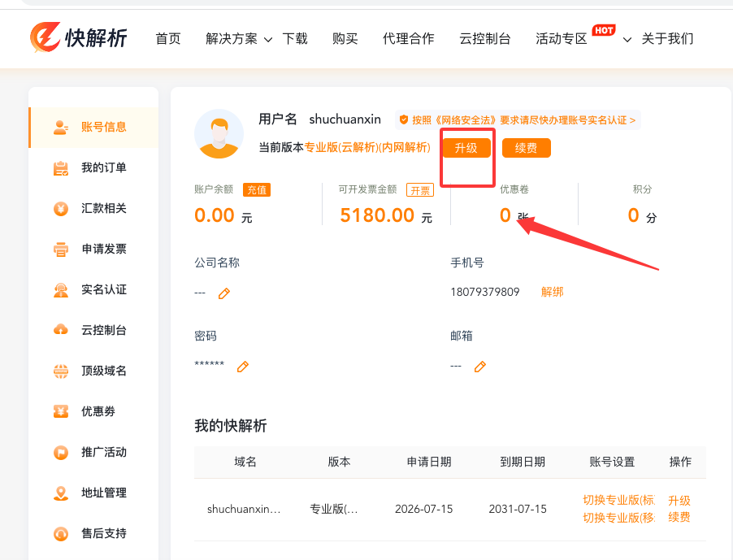This screenshot has height=560, width=733.
Task: Open 我的订单 clipboard icon
Action: coord(61,167)
